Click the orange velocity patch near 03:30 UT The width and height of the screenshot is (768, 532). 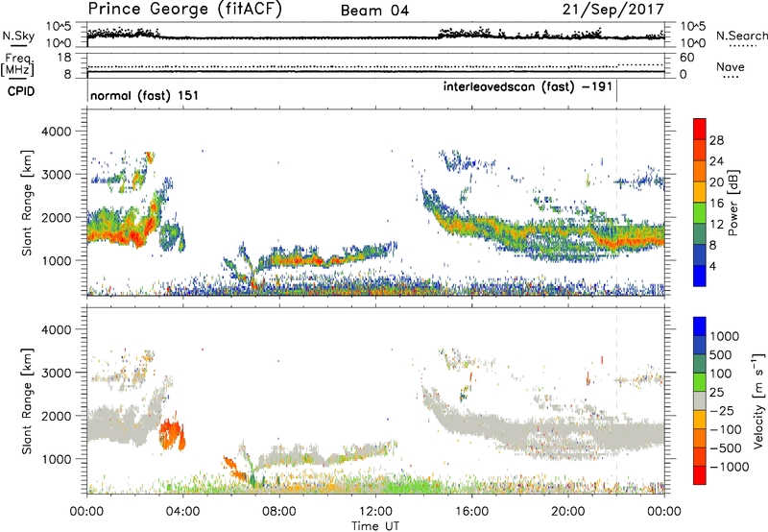pyautogui.click(x=171, y=433)
